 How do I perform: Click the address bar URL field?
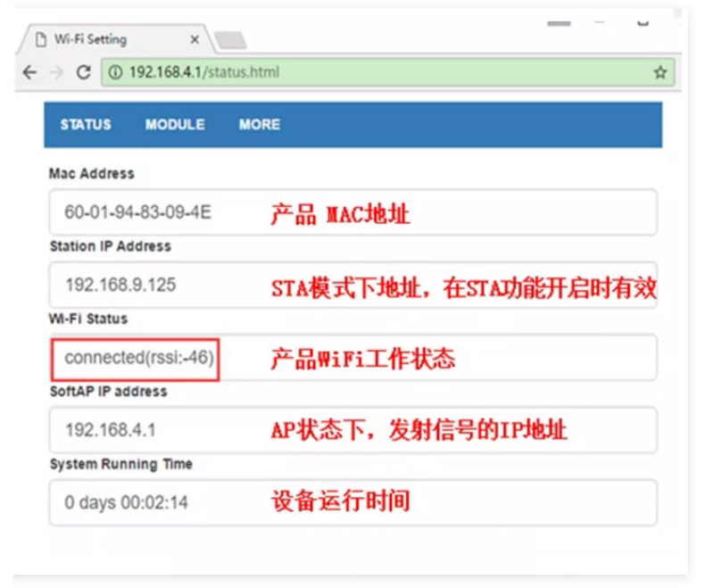pyautogui.click(x=387, y=72)
